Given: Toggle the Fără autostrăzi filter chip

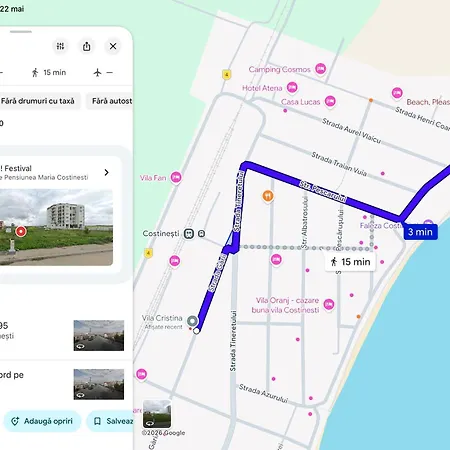Looking at the screenshot, I should click(110, 101).
